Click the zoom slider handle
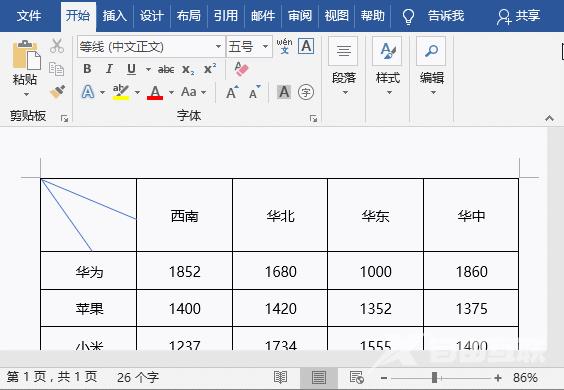Image resolution: width=564 pixels, height=390 pixels. tap(435, 378)
